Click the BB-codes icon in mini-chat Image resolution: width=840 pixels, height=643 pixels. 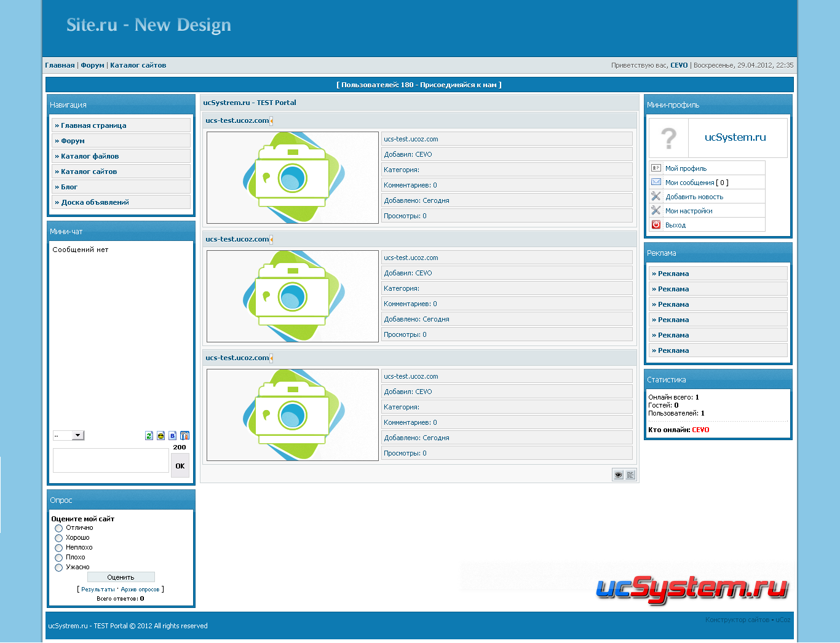[172, 436]
